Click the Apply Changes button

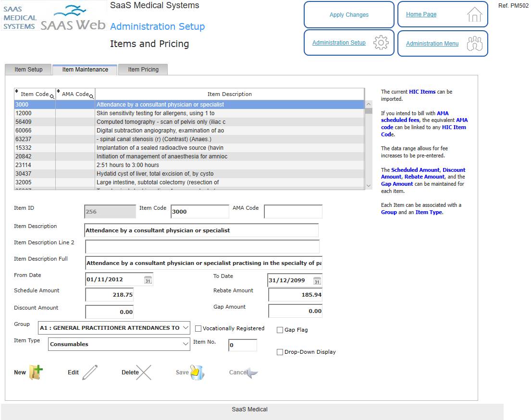click(x=349, y=14)
